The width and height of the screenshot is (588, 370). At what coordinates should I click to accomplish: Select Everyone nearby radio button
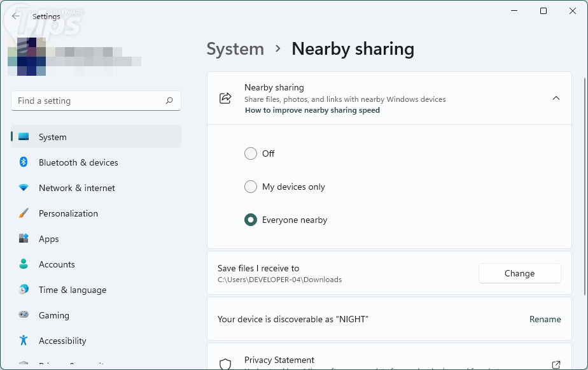pos(251,220)
